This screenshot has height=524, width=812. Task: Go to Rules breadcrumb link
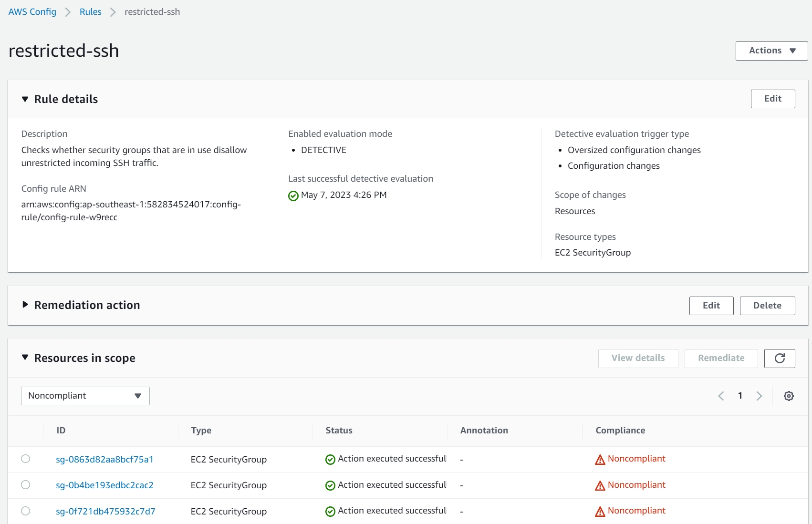pyautogui.click(x=91, y=12)
